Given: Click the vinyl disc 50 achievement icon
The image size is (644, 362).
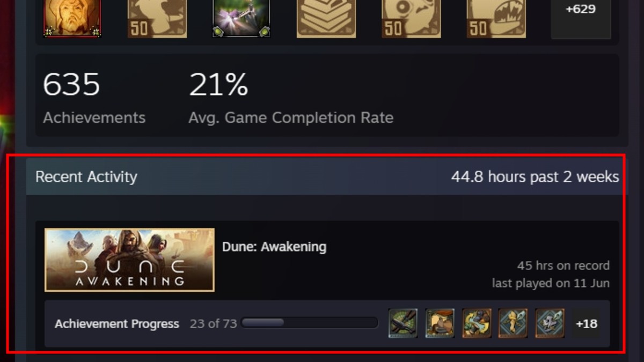Looking at the screenshot, I should click(x=411, y=19).
